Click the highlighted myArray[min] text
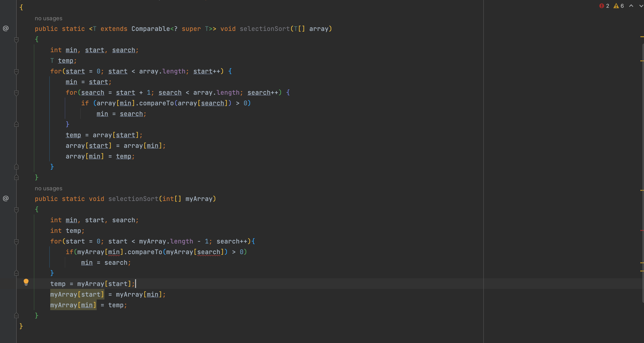Screen dimensions: 644x343 (73, 305)
